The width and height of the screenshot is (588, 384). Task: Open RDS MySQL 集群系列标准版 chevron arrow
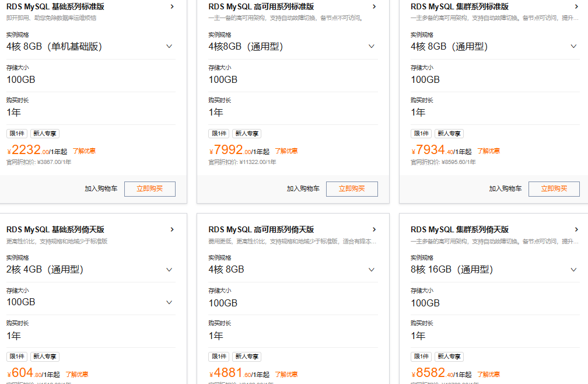tap(576, 7)
